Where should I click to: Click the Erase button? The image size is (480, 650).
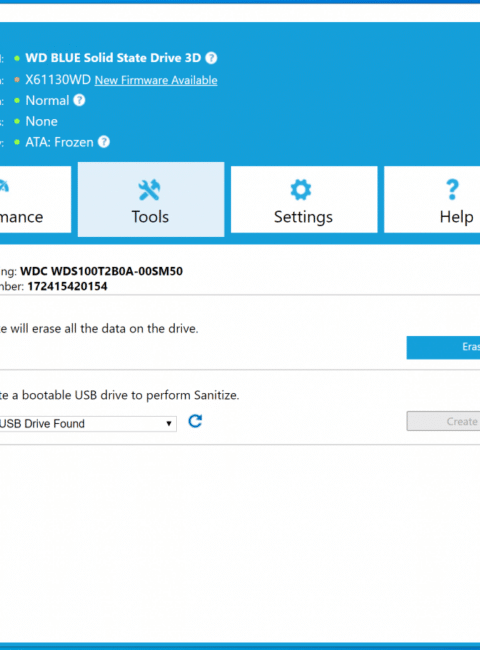[443, 347]
